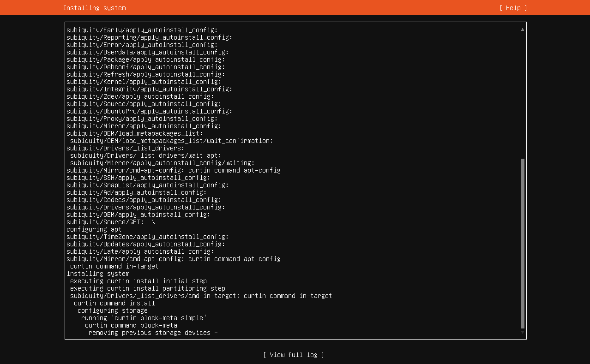Click the "curtin command block-meta" log entry

(x=131, y=325)
